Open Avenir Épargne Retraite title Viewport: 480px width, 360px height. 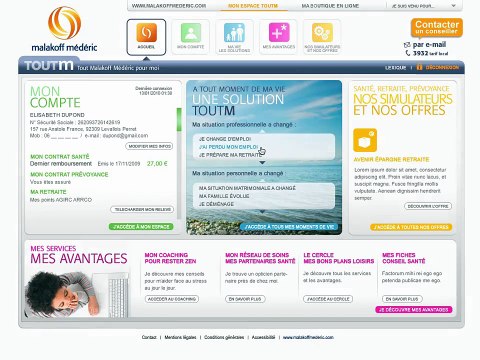pos(391,159)
